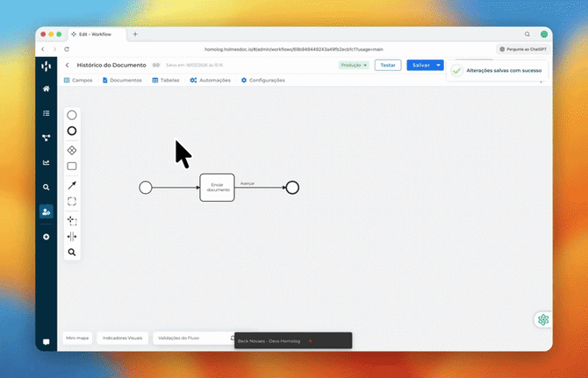
Task: Open the Salvar dropdown arrow
Action: tap(438, 65)
